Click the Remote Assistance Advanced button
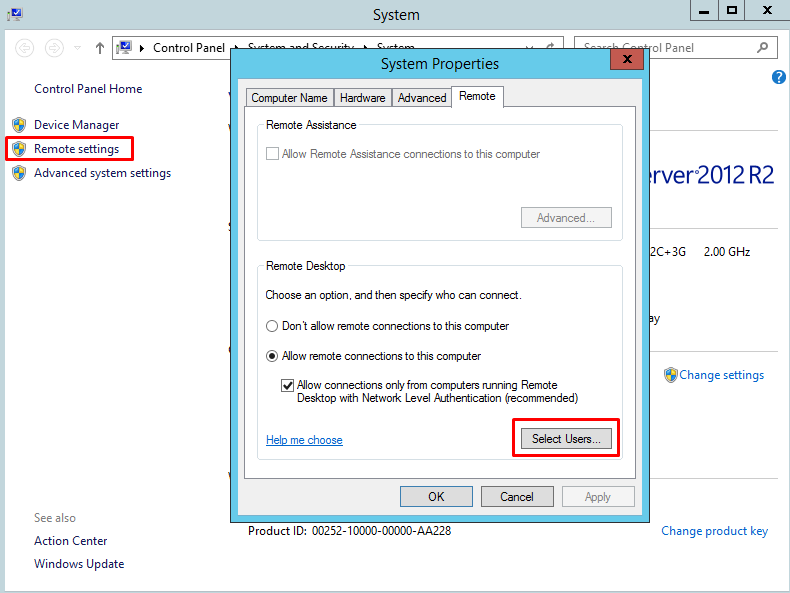This screenshot has height=593, width=790. pyautogui.click(x=566, y=218)
